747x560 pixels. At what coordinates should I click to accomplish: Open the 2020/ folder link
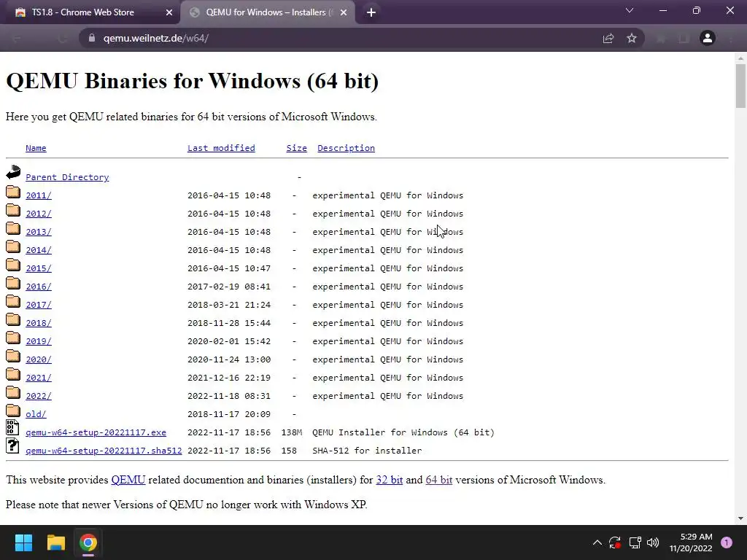coord(39,359)
